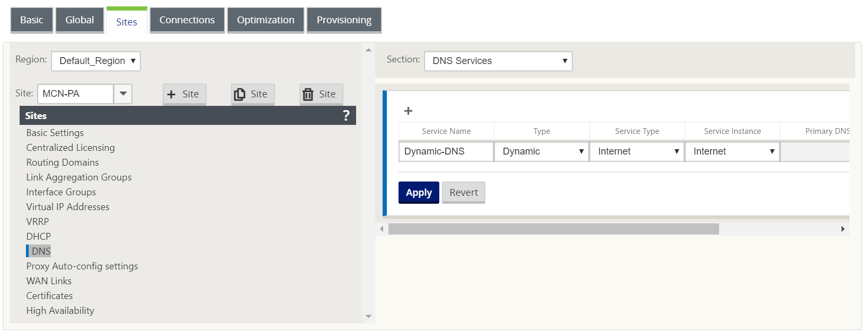Click the sites panel scroll down arrow
Viewport: 868px width, 335px height.
coord(369,316)
